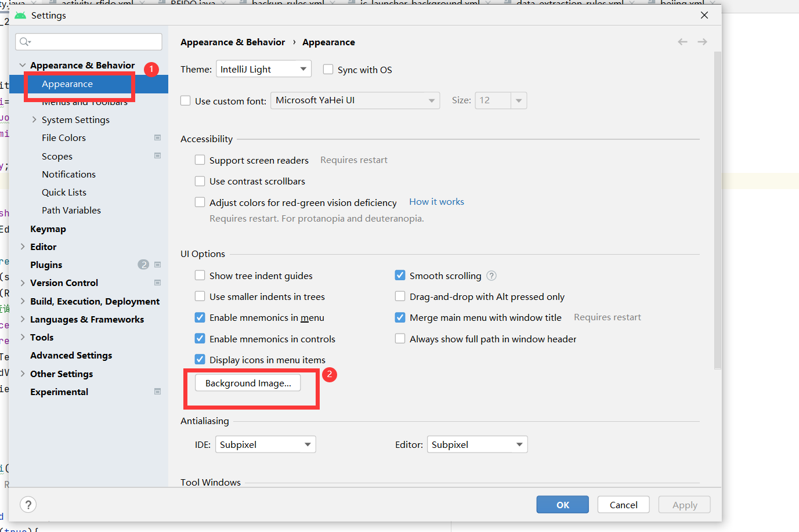The width and height of the screenshot is (799, 532).
Task: Click the forward navigation arrow icon
Action: pos(702,42)
